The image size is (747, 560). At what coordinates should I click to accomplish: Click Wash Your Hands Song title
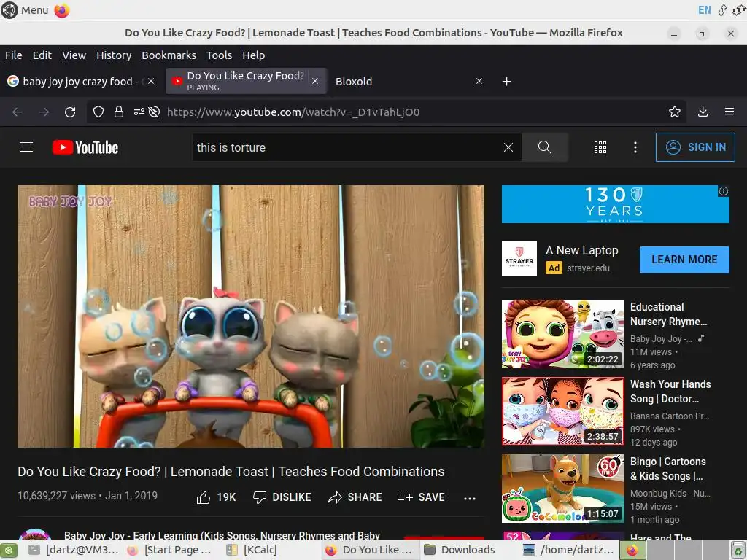tap(670, 392)
